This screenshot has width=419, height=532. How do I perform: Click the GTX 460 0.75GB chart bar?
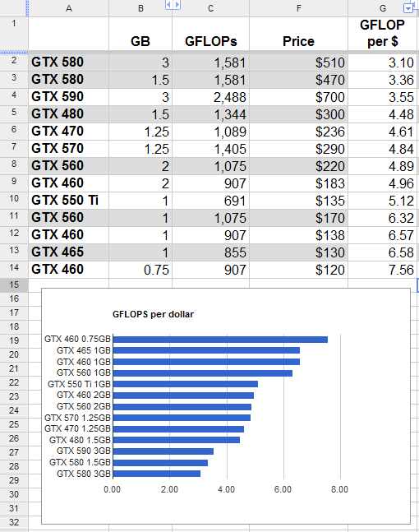220,340
